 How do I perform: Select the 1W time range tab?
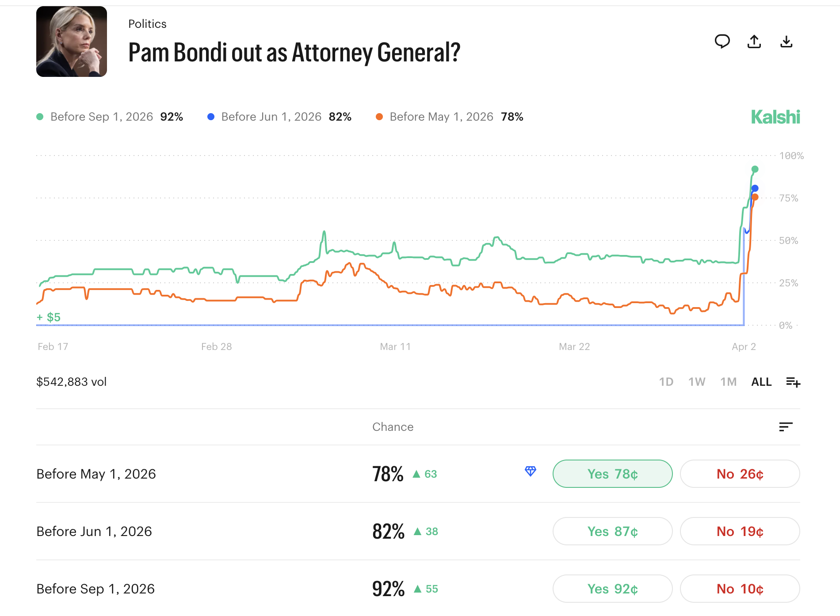tap(697, 382)
